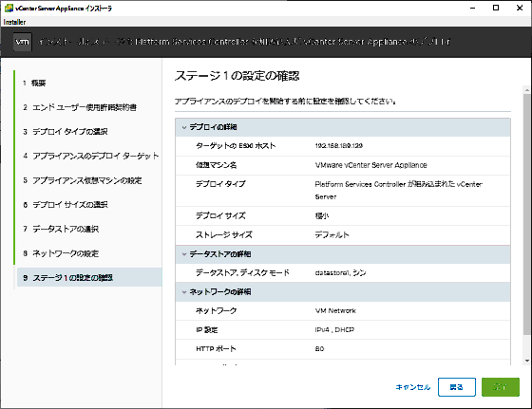Click the 戻る button
532x409 pixels.
(x=457, y=387)
